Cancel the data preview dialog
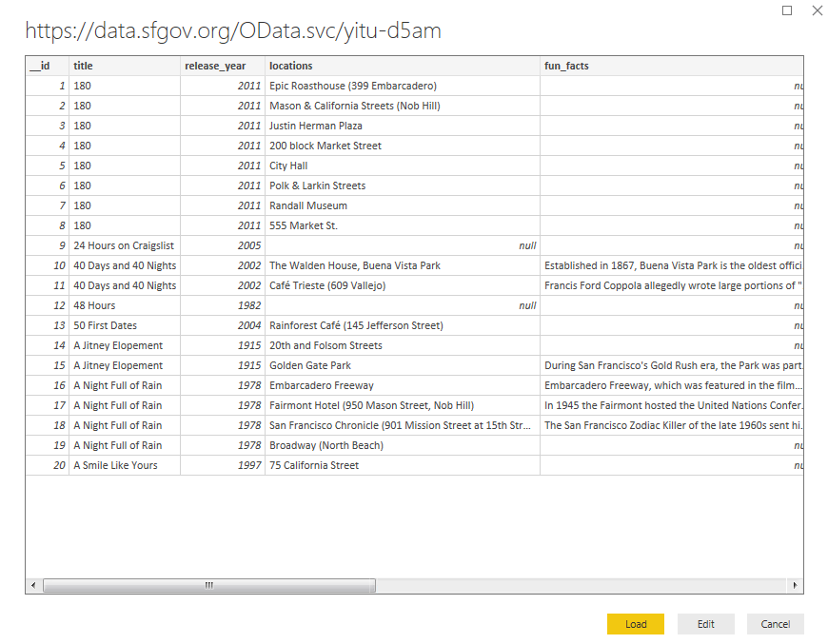Screen dimensions: 828x644 pos(775,624)
